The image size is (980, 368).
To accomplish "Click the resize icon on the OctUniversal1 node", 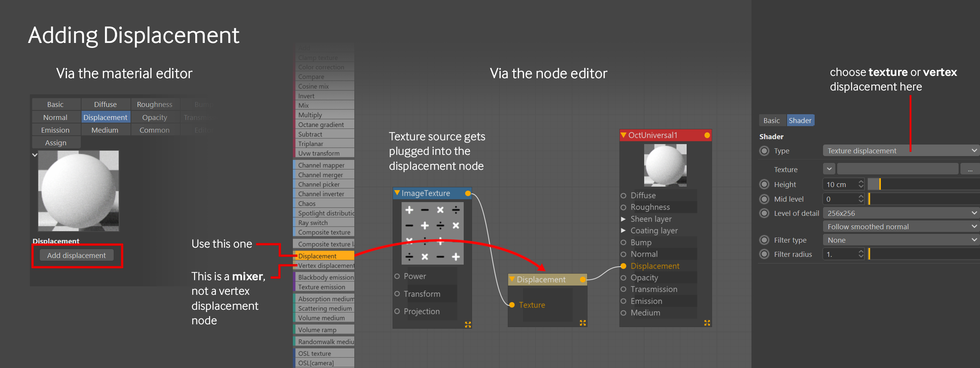I will tap(707, 323).
